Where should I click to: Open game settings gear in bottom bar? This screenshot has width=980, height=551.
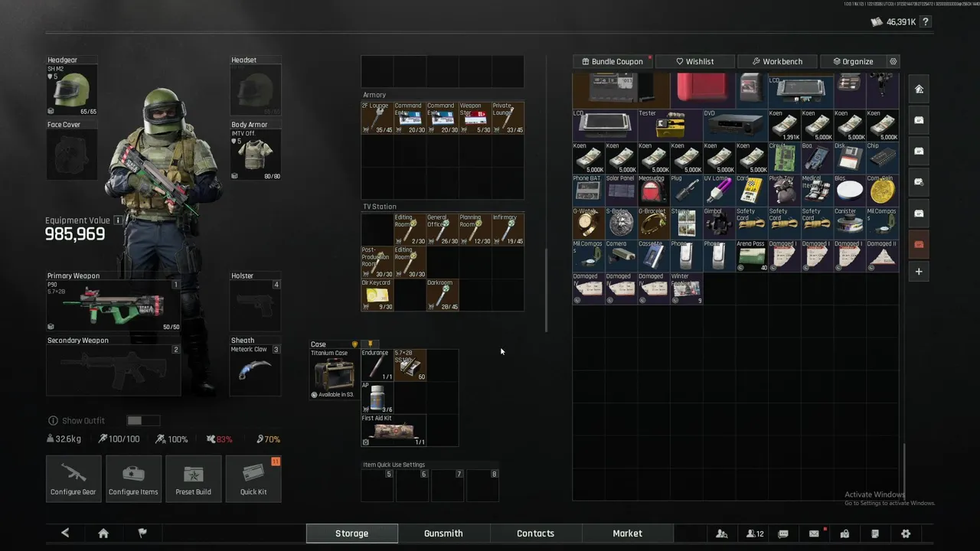click(x=906, y=533)
